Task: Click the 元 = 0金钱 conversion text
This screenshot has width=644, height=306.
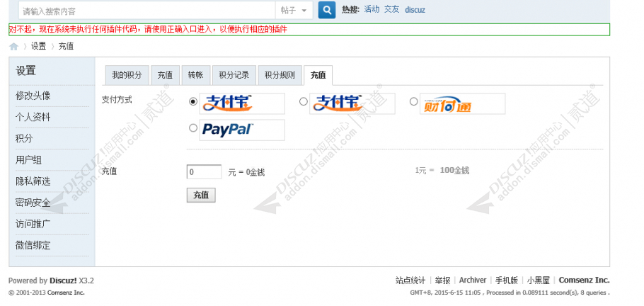Action: 246,173
